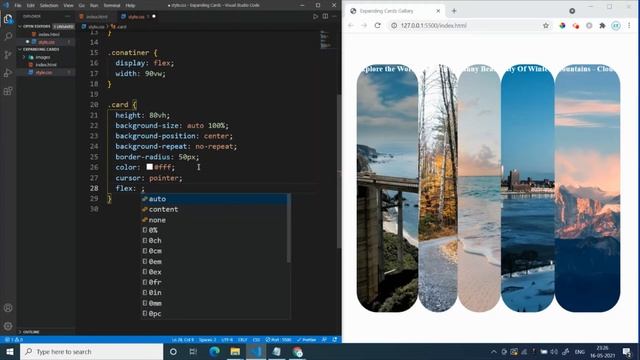Click Ln 28 Col cursor position indicator
The height and width of the screenshot is (360, 640).
click(183, 340)
